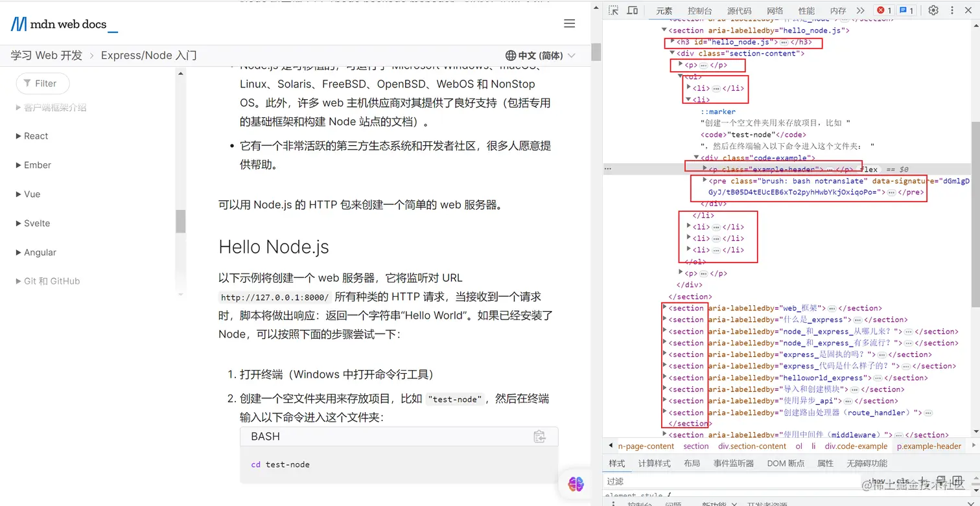
Task: Expand the section helloworld_express DOM node
Action: [664, 378]
